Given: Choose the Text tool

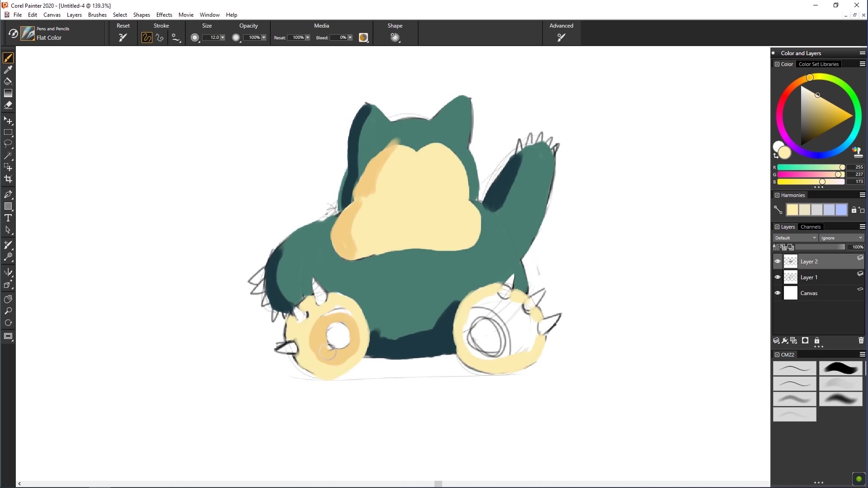Looking at the screenshot, I should click(x=9, y=217).
